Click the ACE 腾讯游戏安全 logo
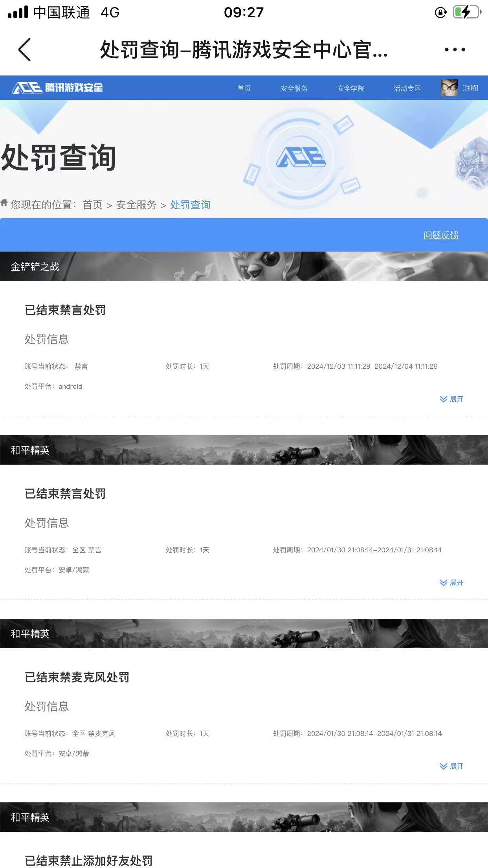 [x=57, y=88]
